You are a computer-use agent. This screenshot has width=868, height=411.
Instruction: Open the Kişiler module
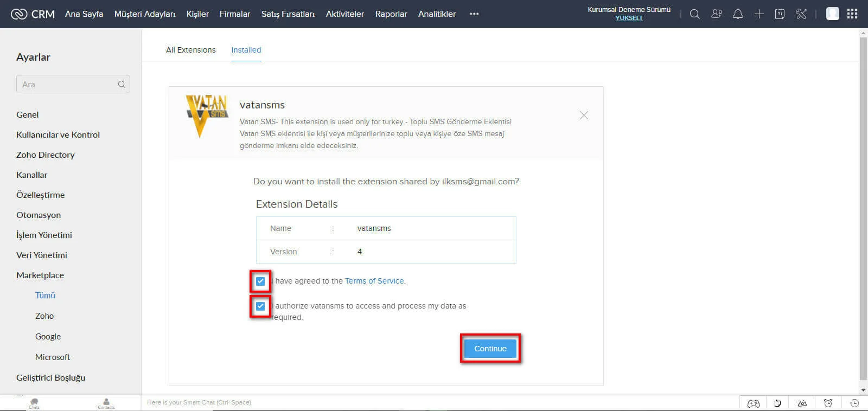pyautogui.click(x=197, y=14)
